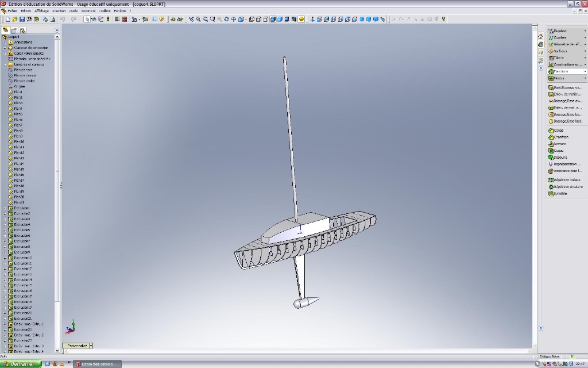Select Plan1 in the feature tree

pos(18,92)
